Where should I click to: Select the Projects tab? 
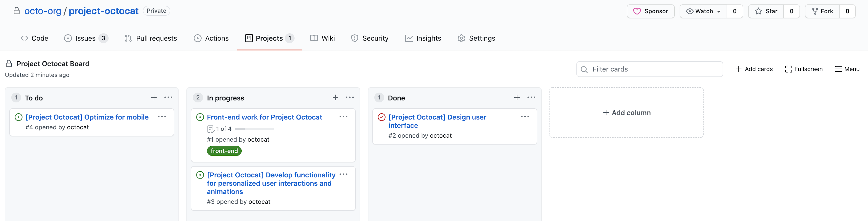(270, 38)
